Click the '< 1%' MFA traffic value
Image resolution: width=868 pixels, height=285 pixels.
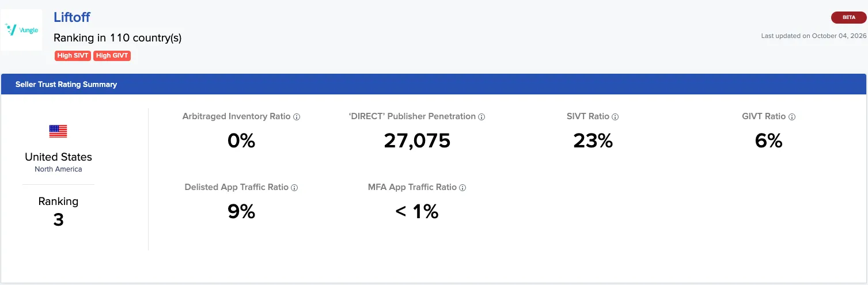tap(417, 211)
